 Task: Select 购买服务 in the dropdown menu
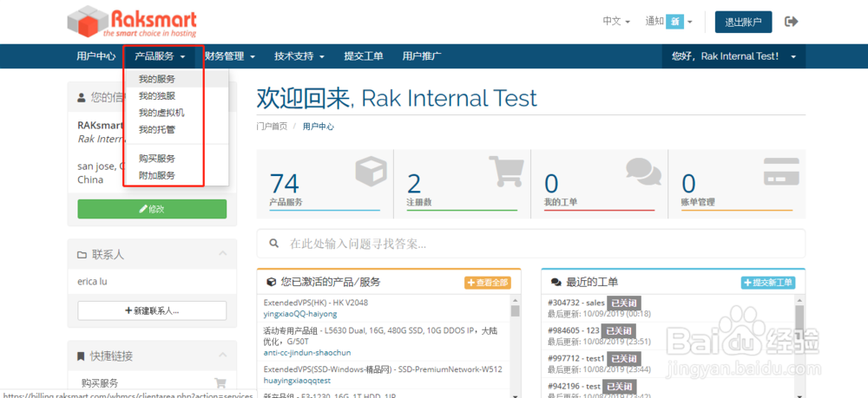[176, 159]
